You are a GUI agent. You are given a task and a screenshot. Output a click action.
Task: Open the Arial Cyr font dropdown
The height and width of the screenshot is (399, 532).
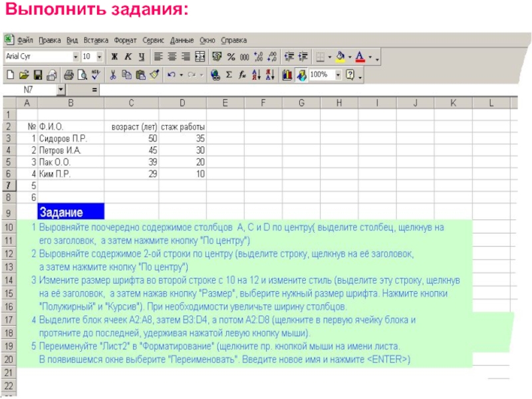75,57
